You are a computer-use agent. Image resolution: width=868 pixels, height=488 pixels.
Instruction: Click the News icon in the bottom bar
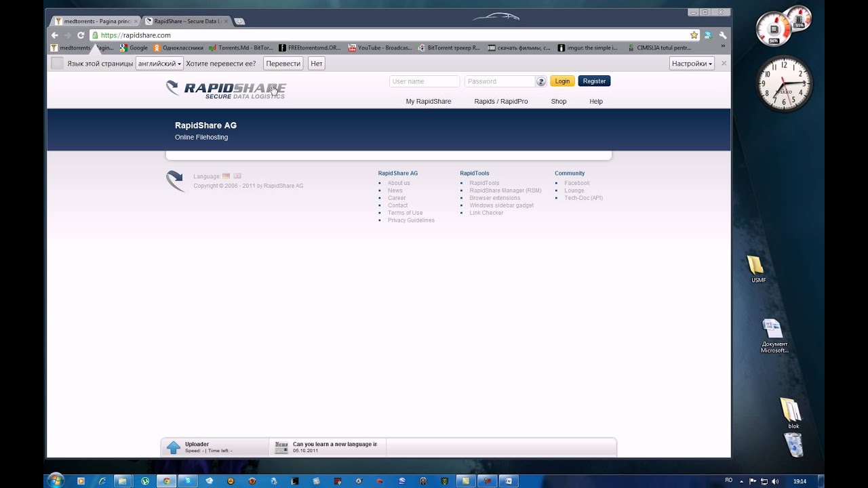click(x=281, y=447)
